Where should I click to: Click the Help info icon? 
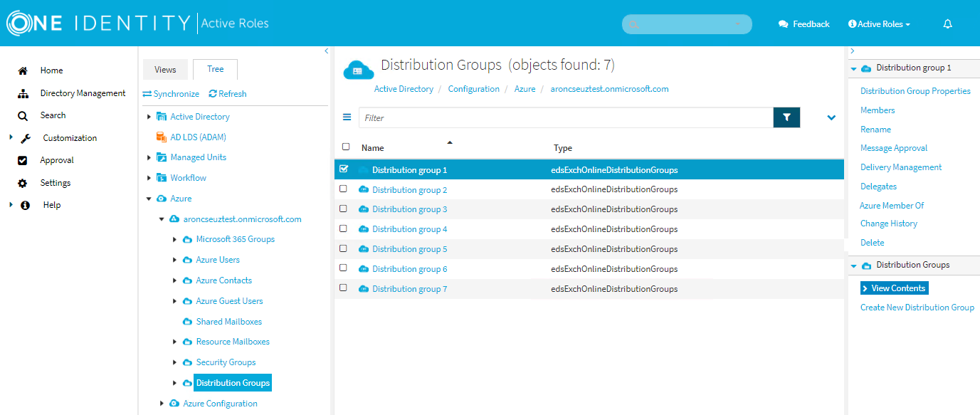coord(26,205)
